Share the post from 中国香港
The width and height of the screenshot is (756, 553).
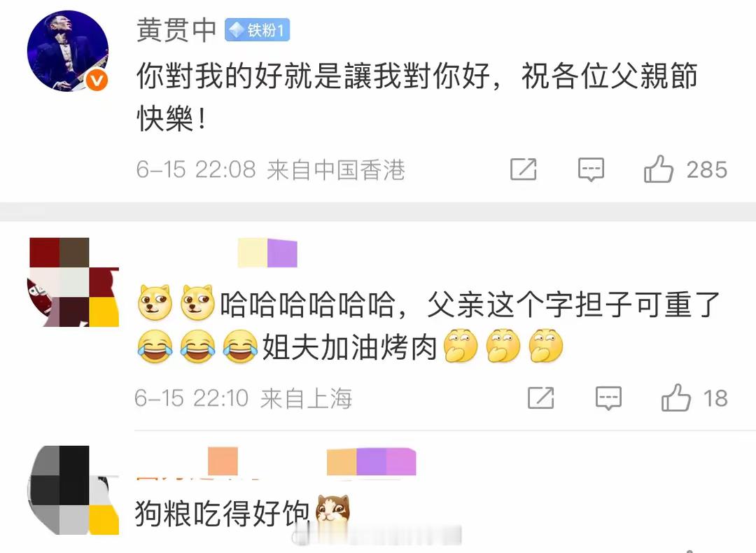[524, 169]
